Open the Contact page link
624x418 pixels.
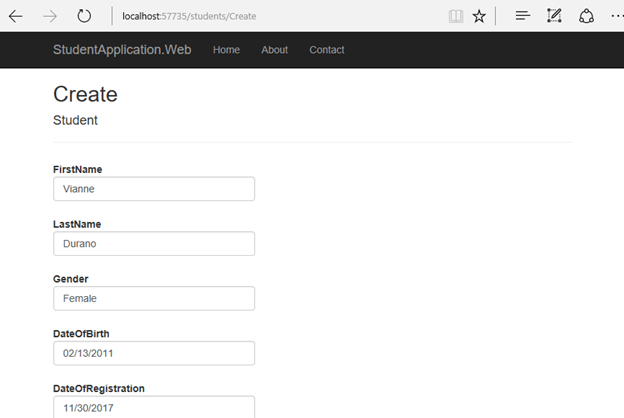326,50
